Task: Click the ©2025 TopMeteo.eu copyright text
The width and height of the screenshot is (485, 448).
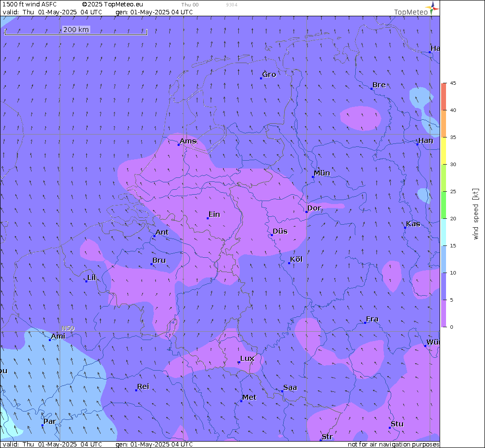Action: [x=112, y=4]
